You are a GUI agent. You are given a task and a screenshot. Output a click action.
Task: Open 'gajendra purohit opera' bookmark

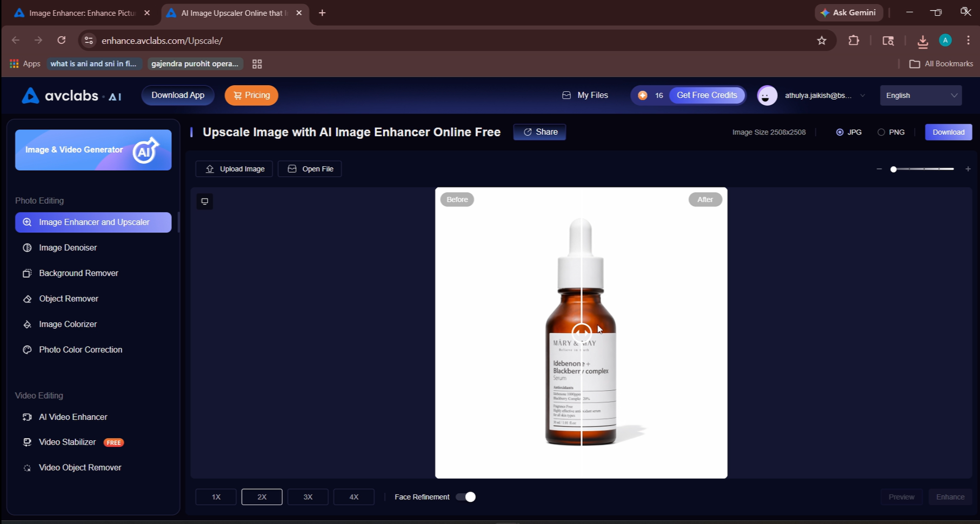pos(195,64)
